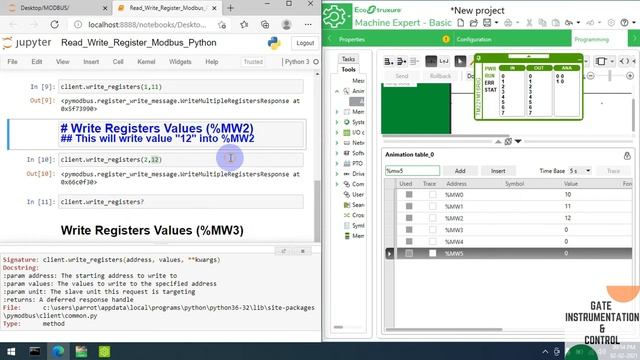Click the zoom in plus icon
The image size is (640, 360).
(x=630, y=76)
